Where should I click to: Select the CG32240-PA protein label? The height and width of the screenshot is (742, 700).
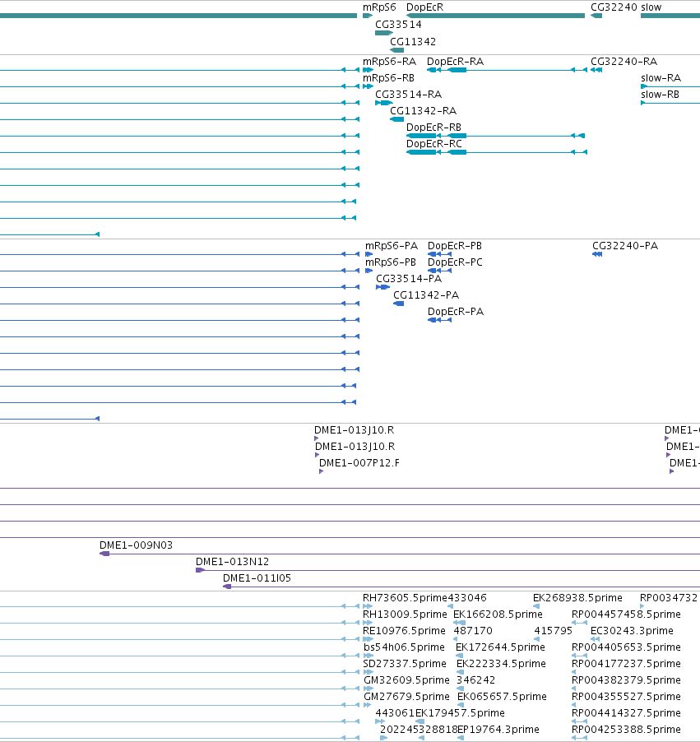coord(625,246)
